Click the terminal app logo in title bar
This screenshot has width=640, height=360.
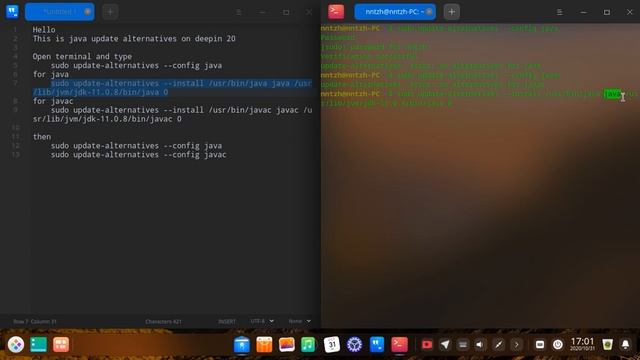[336, 11]
